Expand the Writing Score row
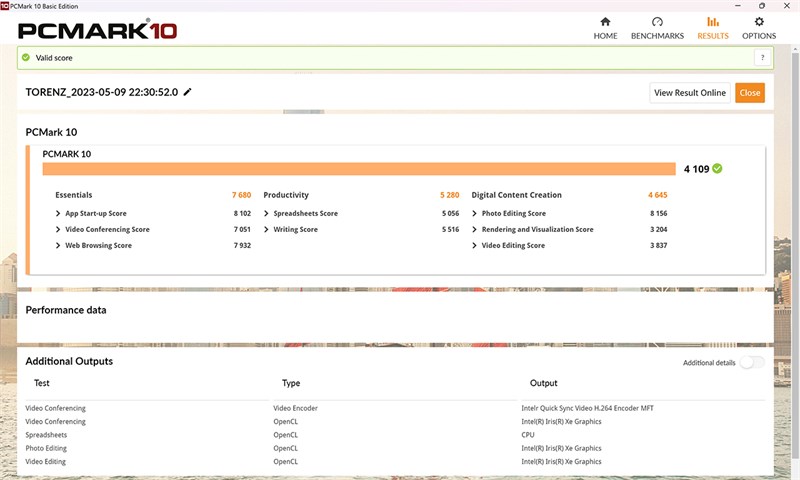This screenshot has width=800, height=480. [266, 230]
